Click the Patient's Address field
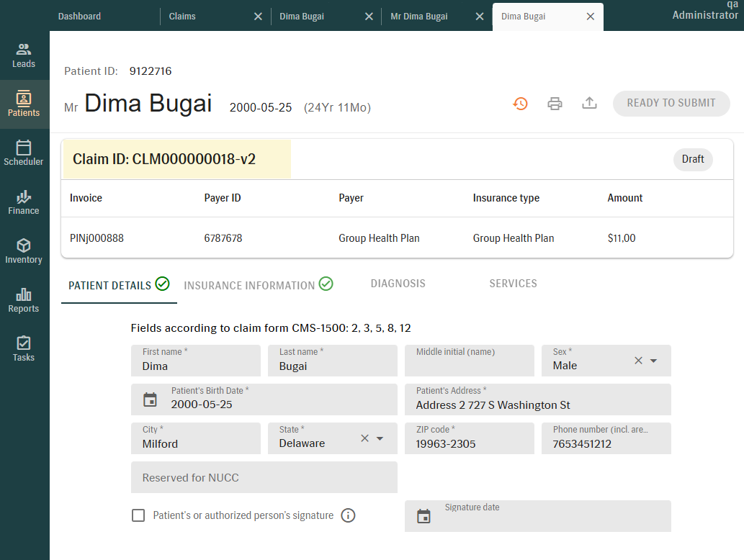Screen dimensions: 744x560 click(537, 399)
